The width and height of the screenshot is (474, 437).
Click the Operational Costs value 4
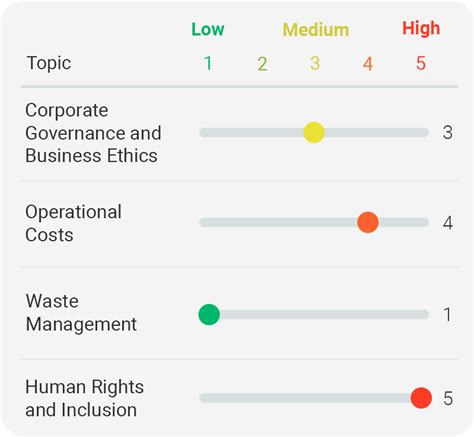click(x=448, y=223)
